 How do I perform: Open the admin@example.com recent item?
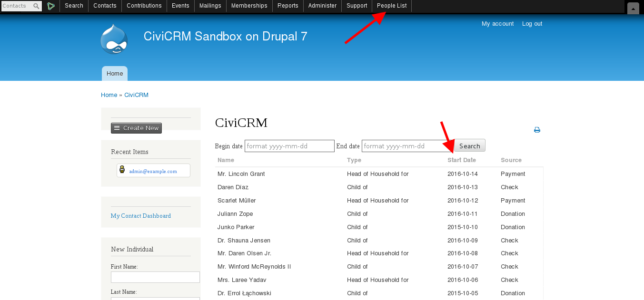coord(153,171)
